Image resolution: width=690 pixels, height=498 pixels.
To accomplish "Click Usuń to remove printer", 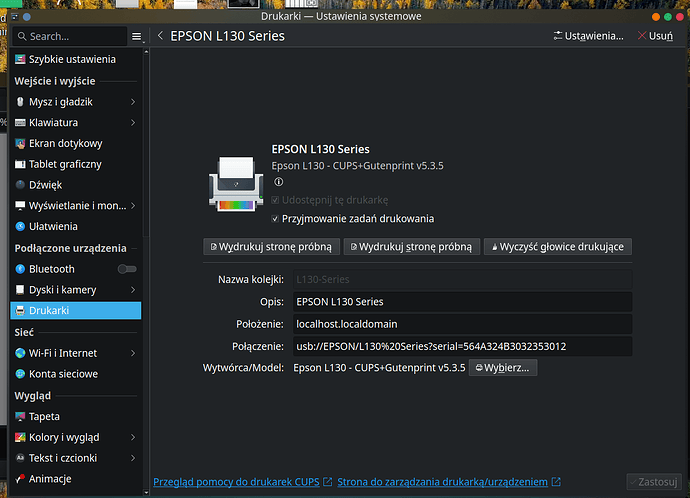I will 656,36.
